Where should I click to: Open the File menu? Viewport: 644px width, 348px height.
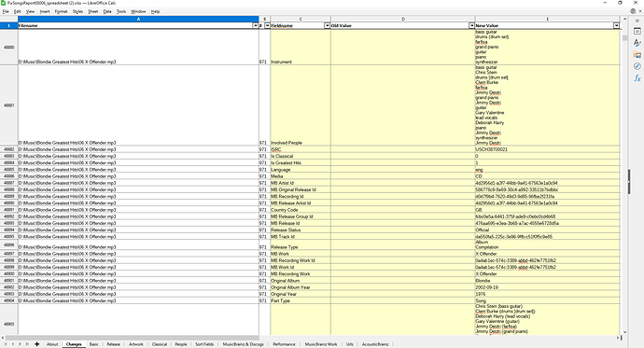tap(6, 11)
